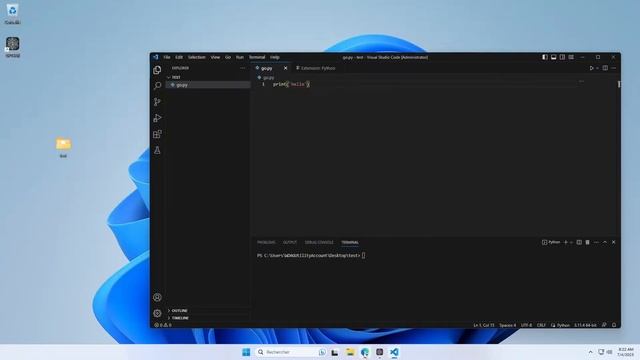This screenshot has height=360, width=640.
Task: Switch to the go.py editor tab
Action: [x=267, y=68]
